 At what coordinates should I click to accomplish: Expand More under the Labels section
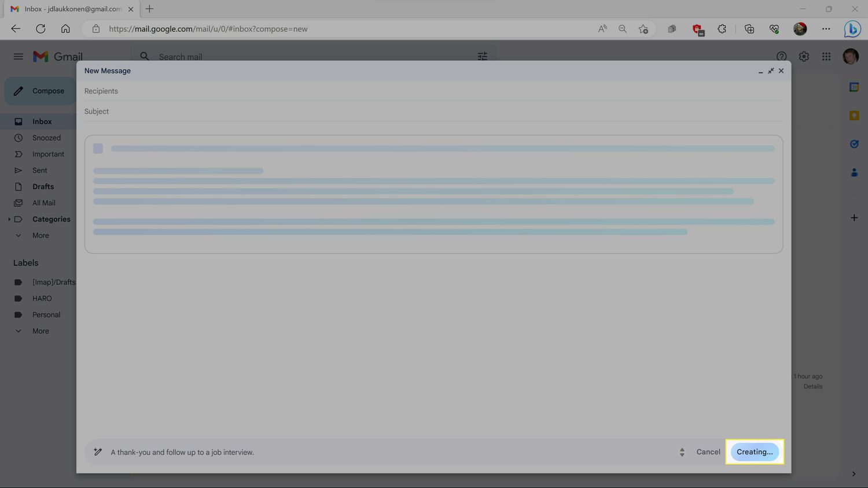click(41, 331)
